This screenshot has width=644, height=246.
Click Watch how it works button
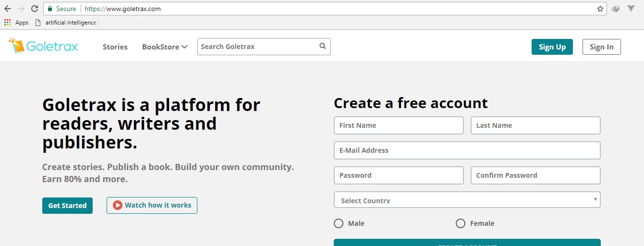click(152, 205)
